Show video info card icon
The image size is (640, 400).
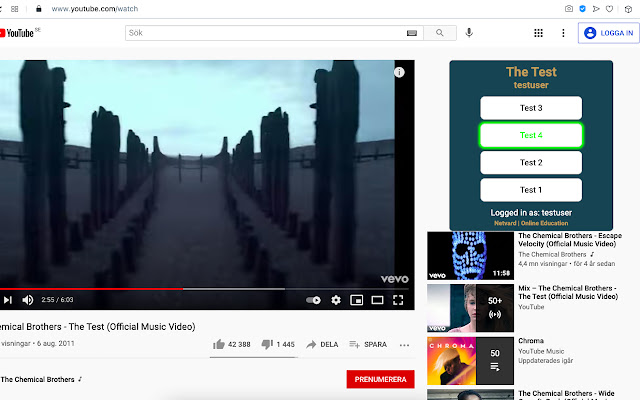(399, 72)
